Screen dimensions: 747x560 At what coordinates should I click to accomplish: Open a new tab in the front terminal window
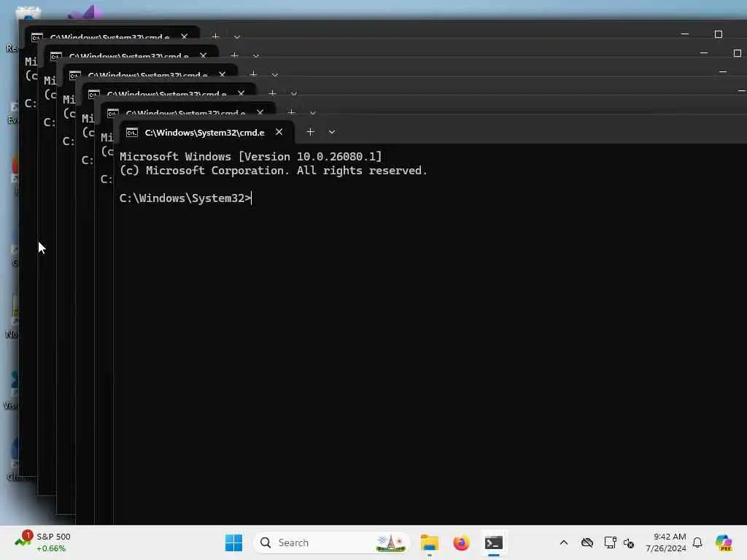point(310,132)
